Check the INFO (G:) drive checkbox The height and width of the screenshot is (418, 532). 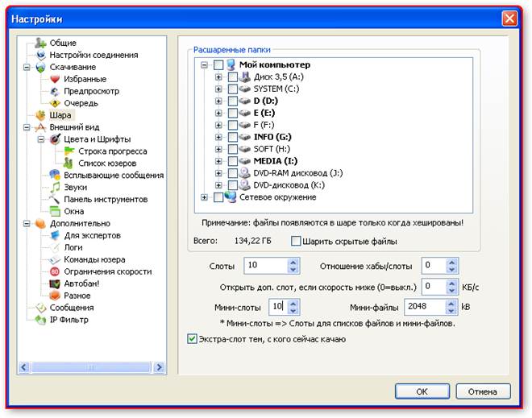[x=233, y=137]
